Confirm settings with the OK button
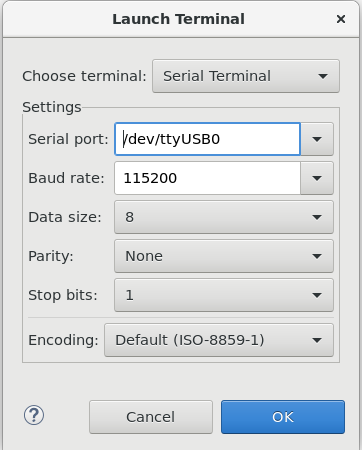 point(283,417)
